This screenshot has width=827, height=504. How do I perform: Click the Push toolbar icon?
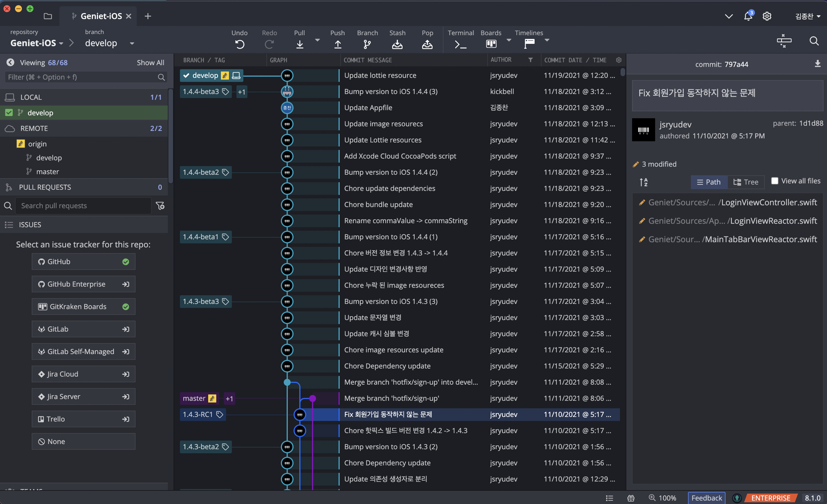pyautogui.click(x=337, y=44)
